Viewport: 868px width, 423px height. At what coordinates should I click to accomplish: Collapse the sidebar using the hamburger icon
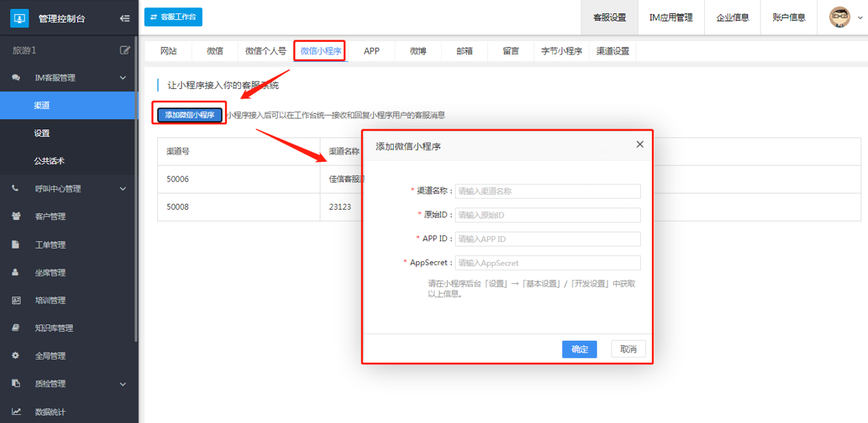[x=125, y=18]
